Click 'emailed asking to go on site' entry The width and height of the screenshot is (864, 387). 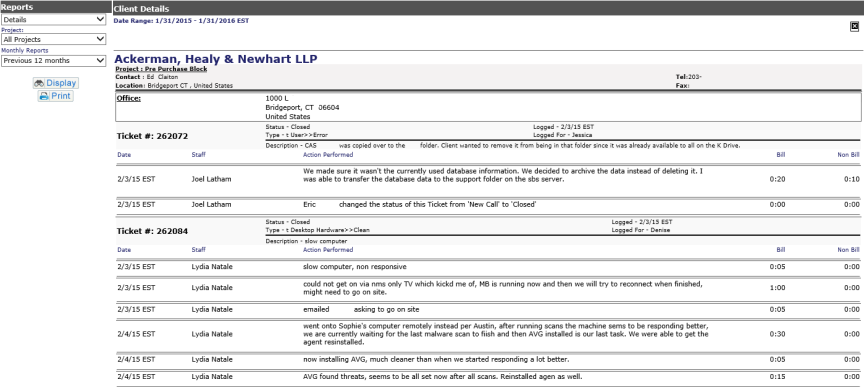tap(361, 309)
